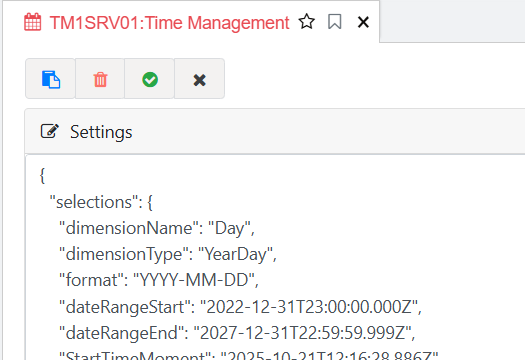
Task: Mark tab as favorite with star icon
Action: pos(307,22)
